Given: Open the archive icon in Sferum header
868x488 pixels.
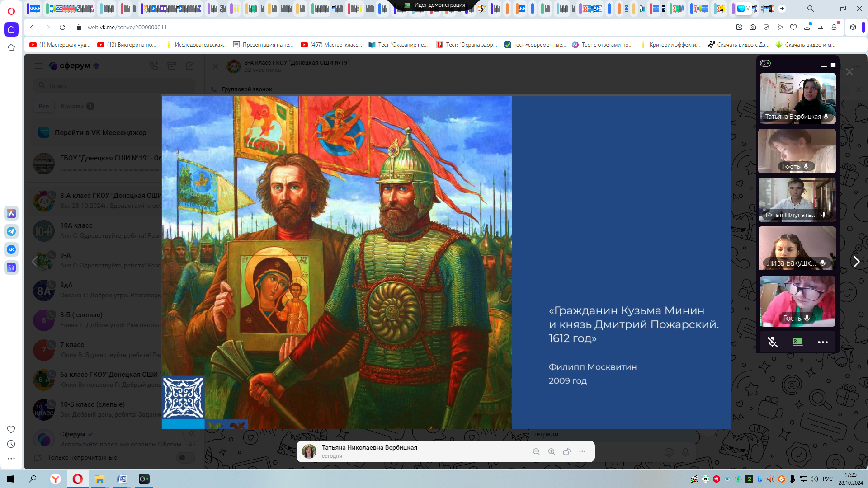Looking at the screenshot, I should pyautogui.click(x=172, y=66).
